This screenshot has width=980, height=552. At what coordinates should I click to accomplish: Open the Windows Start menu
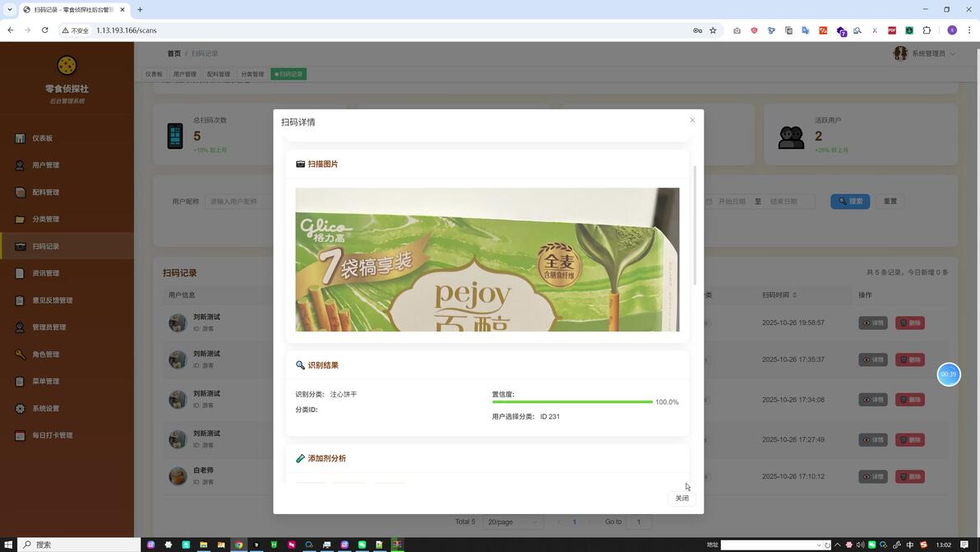(x=8, y=545)
